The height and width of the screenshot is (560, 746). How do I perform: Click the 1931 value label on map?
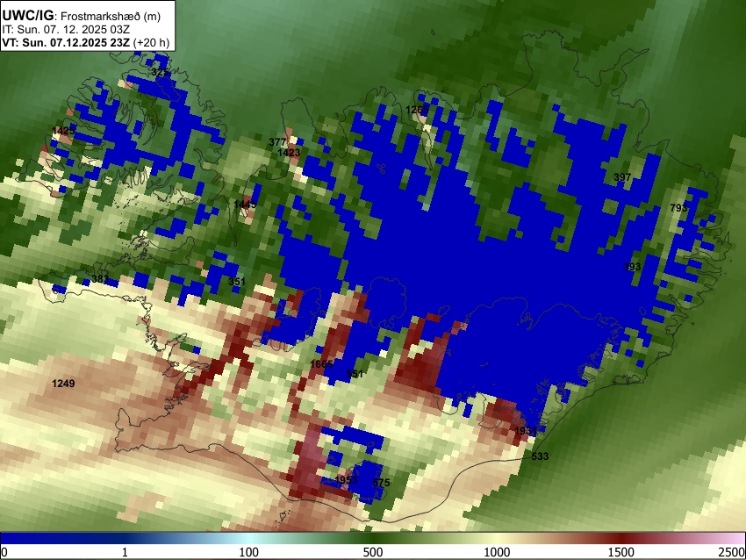(x=526, y=431)
